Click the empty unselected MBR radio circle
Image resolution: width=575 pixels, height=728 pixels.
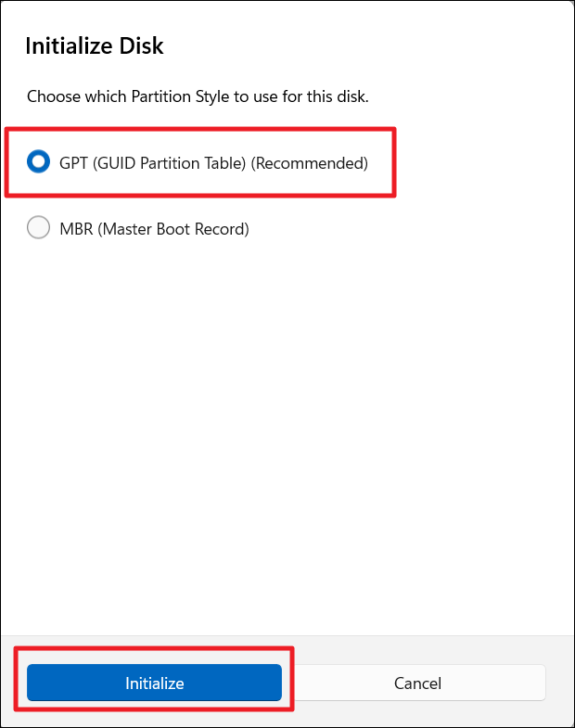pyautogui.click(x=38, y=228)
